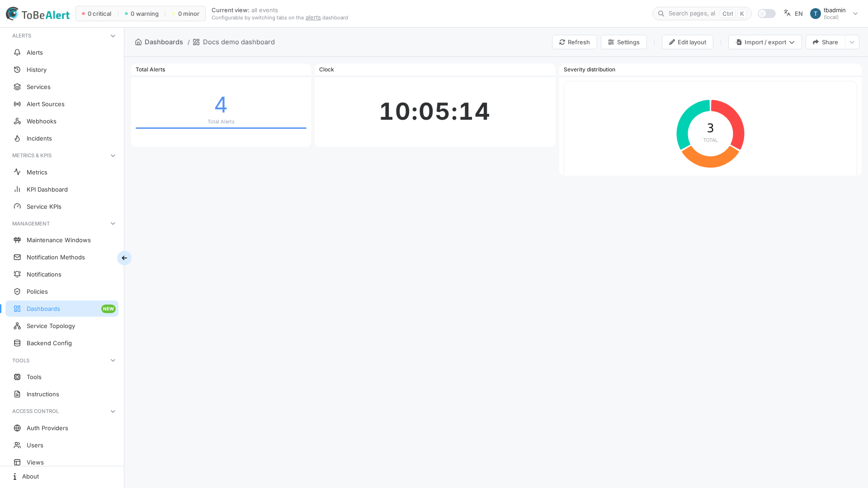Image resolution: width=868 pixels, height=488 pixels.
Task: Click the Service KPIs gauge icon
Action: pyautogui.click(x=17, y=206)
